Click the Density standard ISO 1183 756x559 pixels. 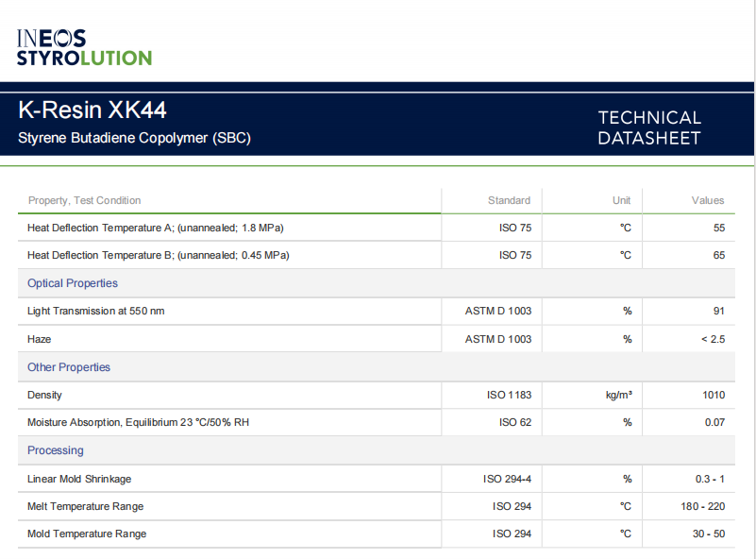509,395
